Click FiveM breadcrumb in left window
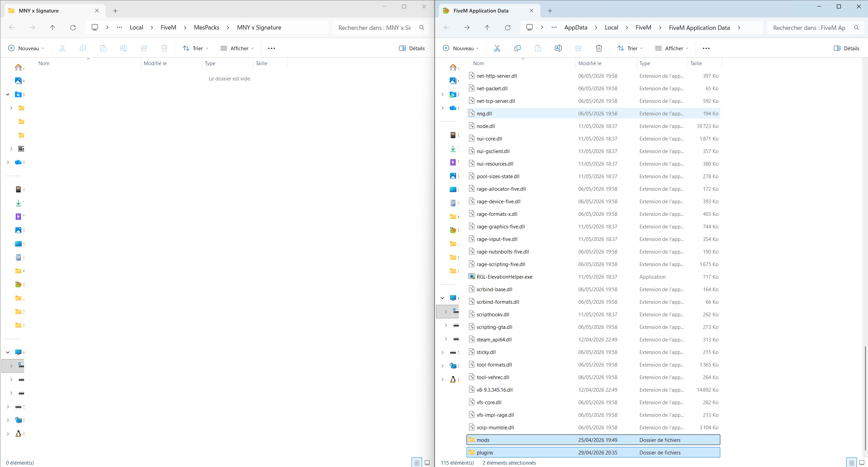Image resolution: width=868 pixels, height=467 pixels. pos(168,27)
